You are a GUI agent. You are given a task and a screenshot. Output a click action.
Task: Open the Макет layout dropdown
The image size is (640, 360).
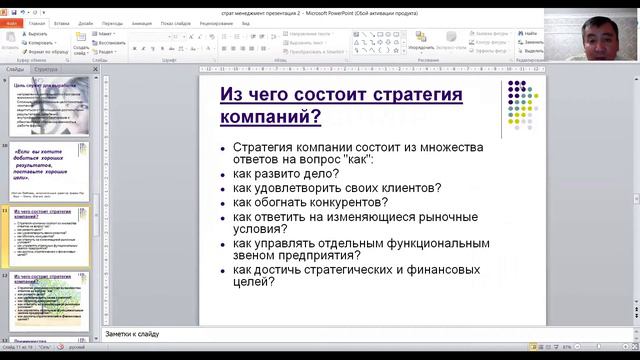click(x=104, y=34)
